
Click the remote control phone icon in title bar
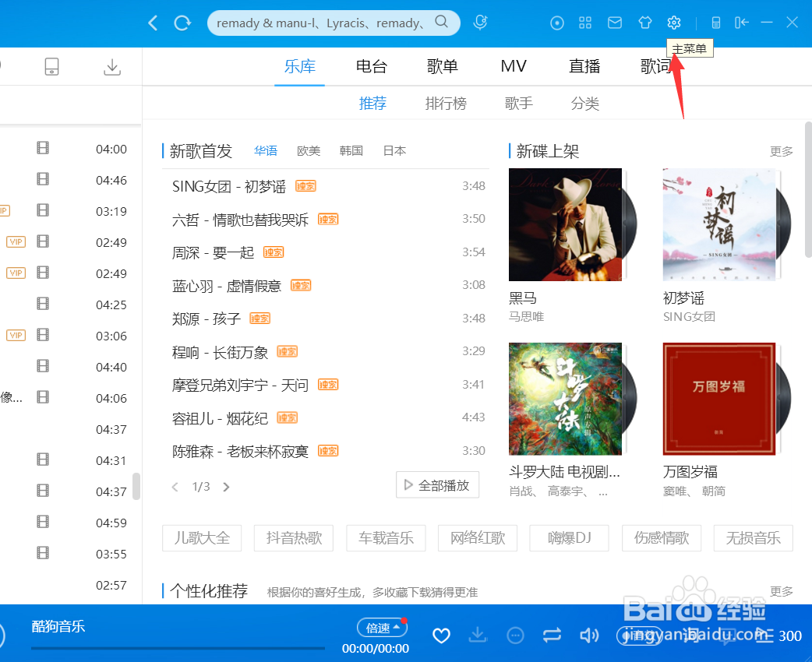[715, 23]
